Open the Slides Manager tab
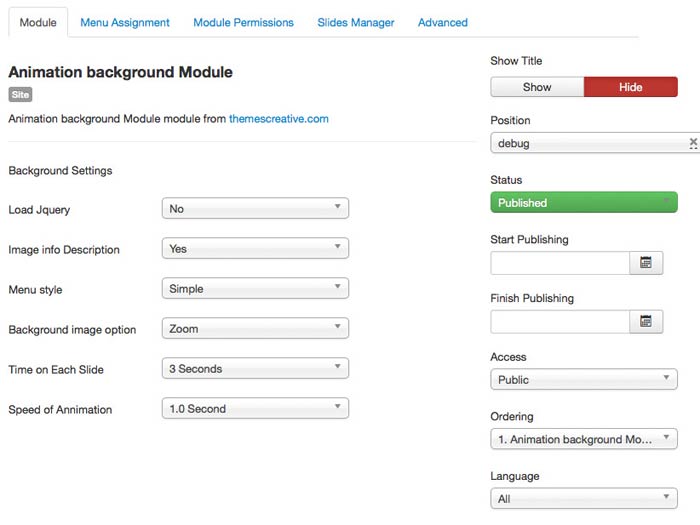This screenshot has height=525, width=700. (356, 22)
